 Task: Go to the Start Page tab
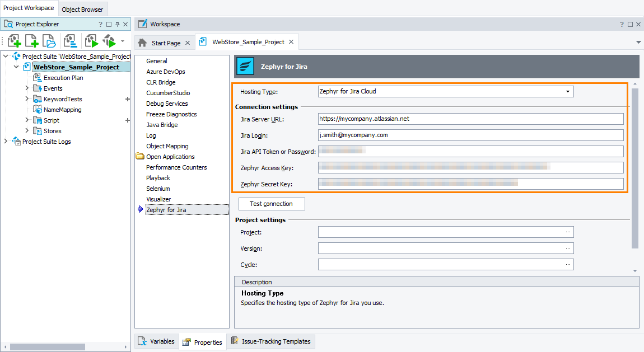point(164,41)
